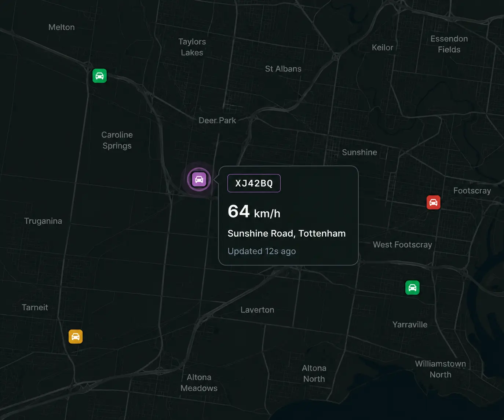Click the Truganina map label
504x420 pixels.
(43, 221)
